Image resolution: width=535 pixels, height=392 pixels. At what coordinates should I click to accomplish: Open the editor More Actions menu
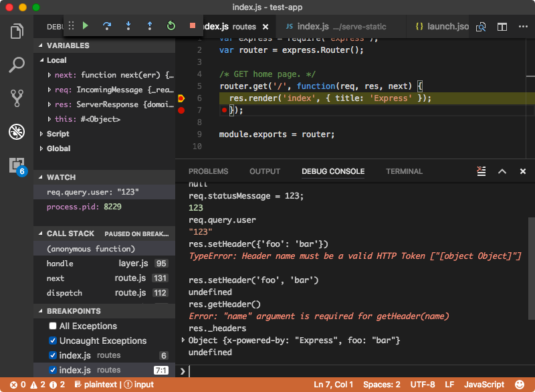[523, 27]
